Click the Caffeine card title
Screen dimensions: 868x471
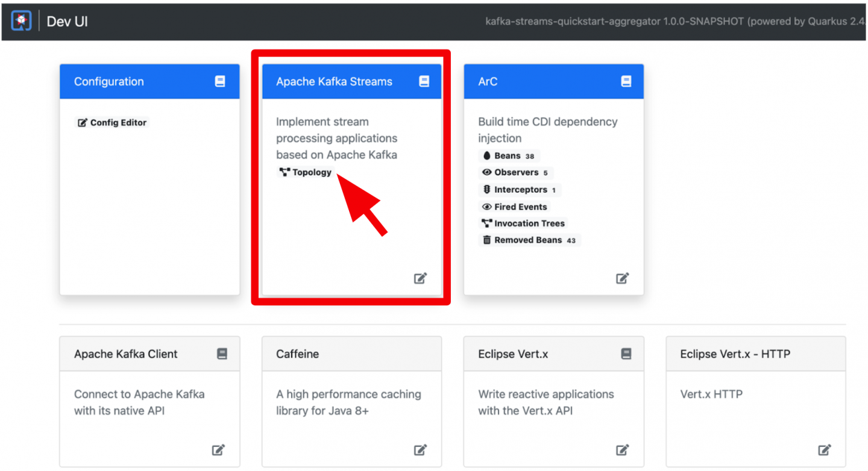297,354
